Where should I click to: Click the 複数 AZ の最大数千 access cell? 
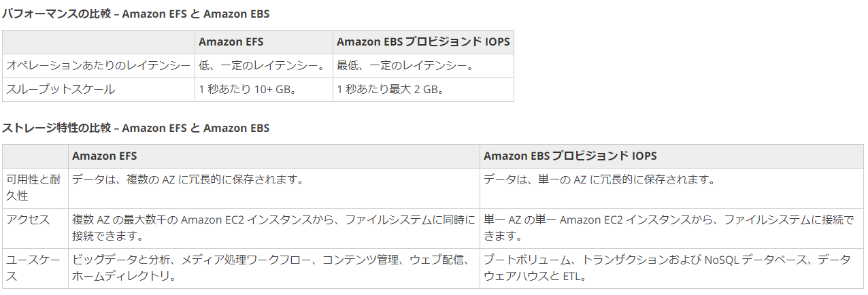273,228
